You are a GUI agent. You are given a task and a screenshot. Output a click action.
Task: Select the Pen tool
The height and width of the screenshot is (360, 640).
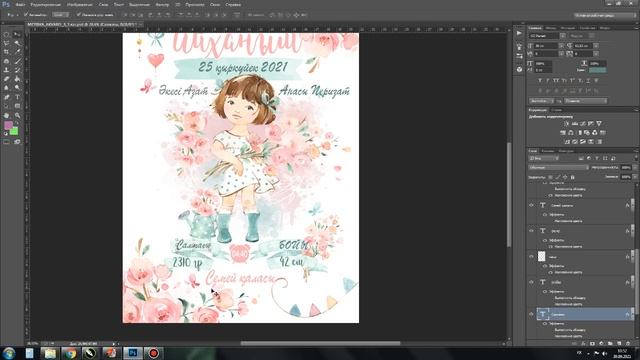7,97
